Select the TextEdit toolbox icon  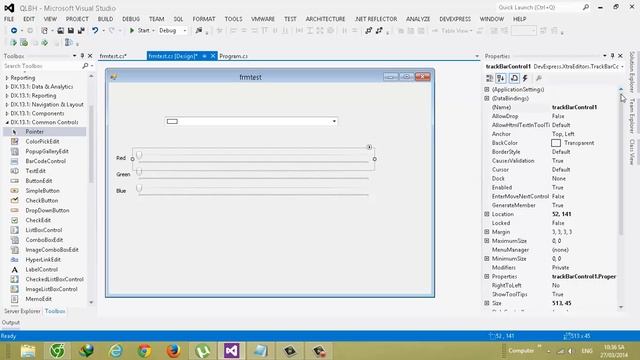pyautogui.click(x=15, y=171)
